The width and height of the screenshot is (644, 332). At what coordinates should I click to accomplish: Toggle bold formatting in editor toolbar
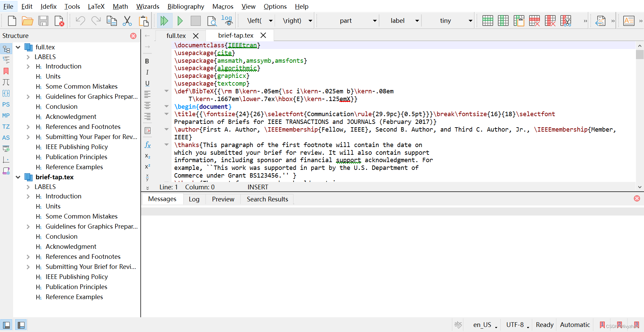pyautogui.click(x=147, y=61)
